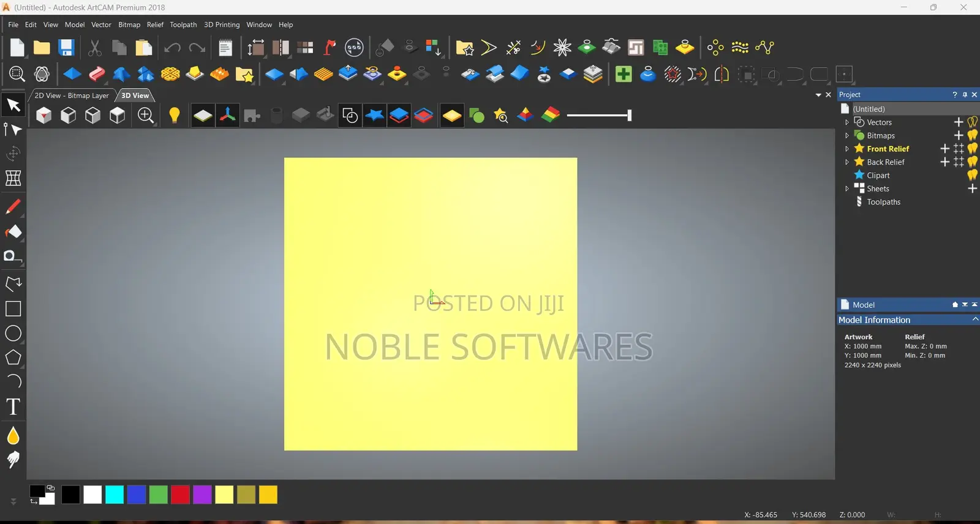Image resolution: width=980 pixels, height=524 pixels.
Task: Toggle the origin axes display in the 3D view
Action: pos(227,115)
